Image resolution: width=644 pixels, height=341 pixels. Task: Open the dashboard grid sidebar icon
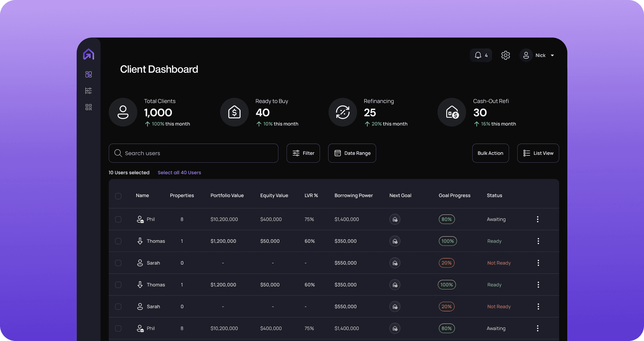click(89, 74)
